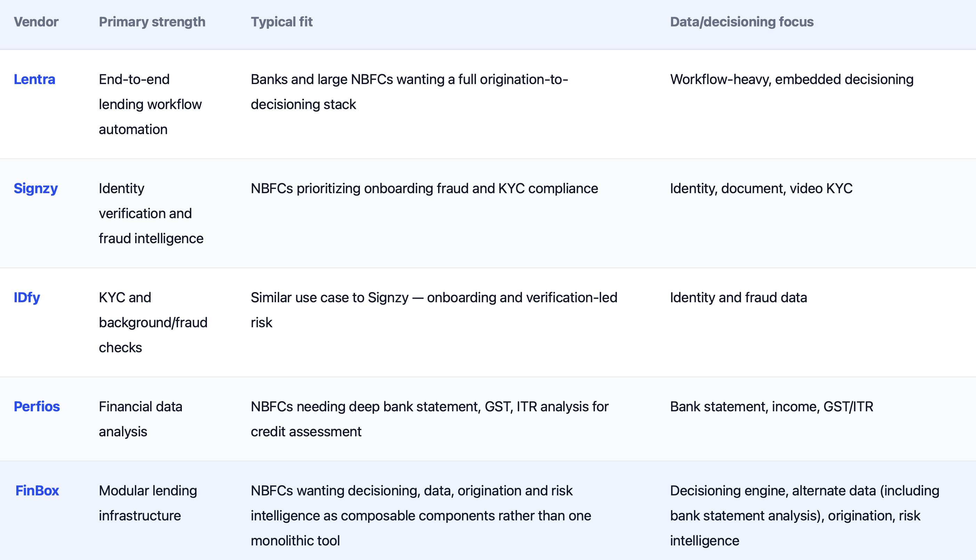Select the Identity, document, video KYC cell

click(761, 188)
